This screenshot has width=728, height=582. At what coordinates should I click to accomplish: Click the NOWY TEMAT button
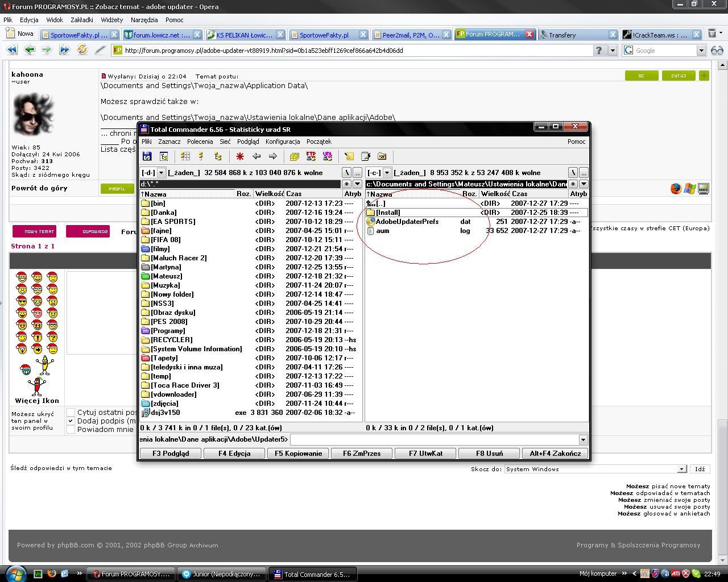(x=34, y=231)
